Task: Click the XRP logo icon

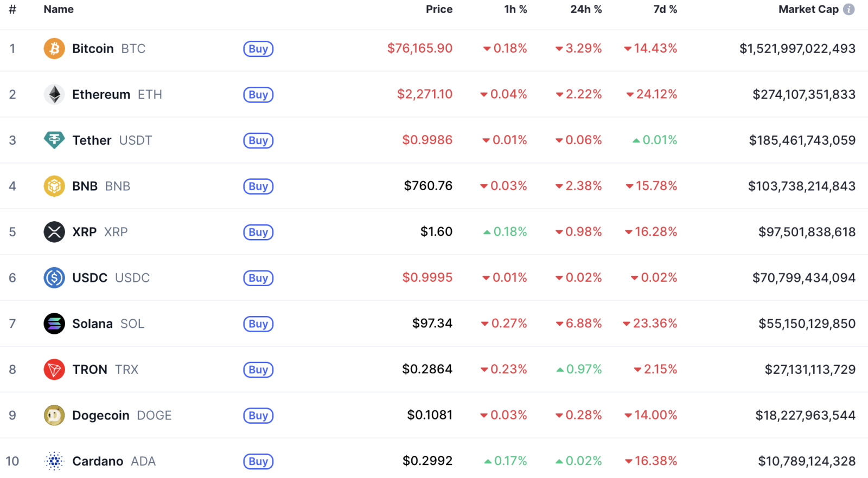Action: click(x=54, y=232)
